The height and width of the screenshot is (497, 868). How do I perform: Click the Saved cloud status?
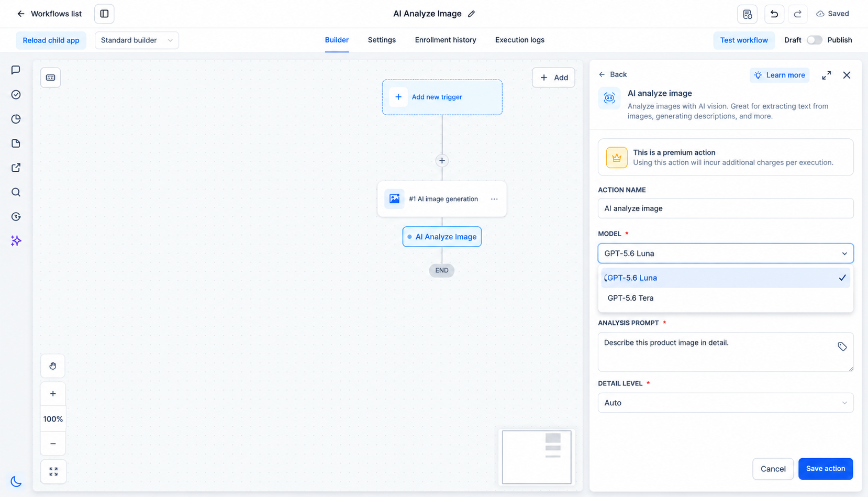tap(832, 14)
